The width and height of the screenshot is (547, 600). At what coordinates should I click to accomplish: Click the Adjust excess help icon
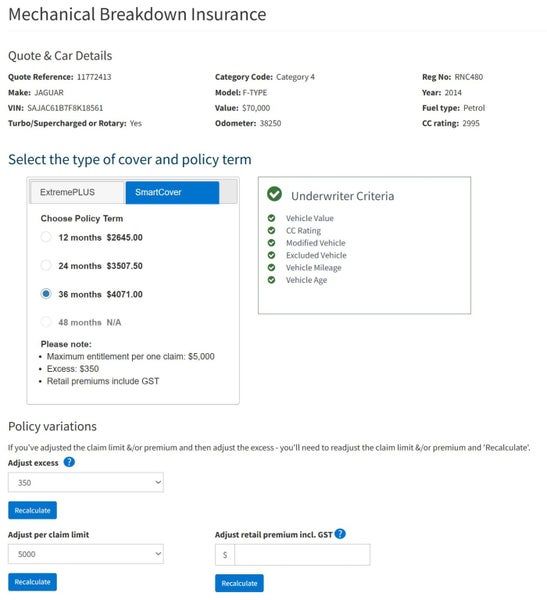[69, 462]
